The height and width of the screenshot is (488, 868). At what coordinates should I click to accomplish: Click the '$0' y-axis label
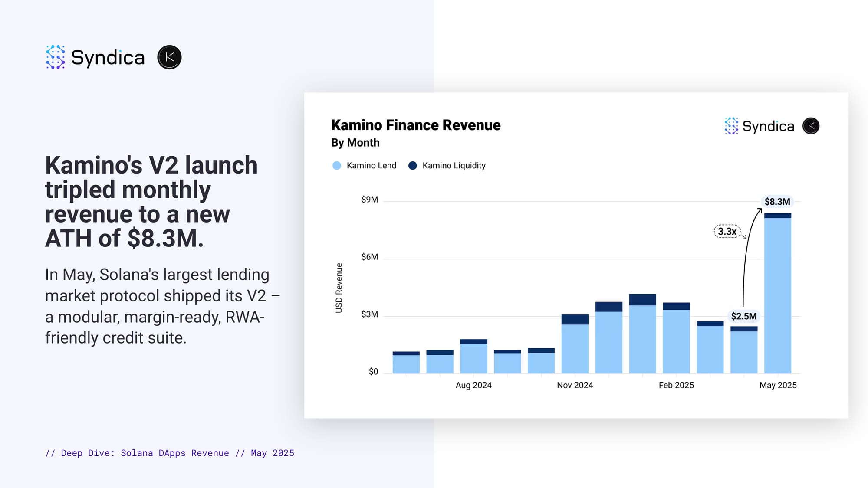coord(373,372)
